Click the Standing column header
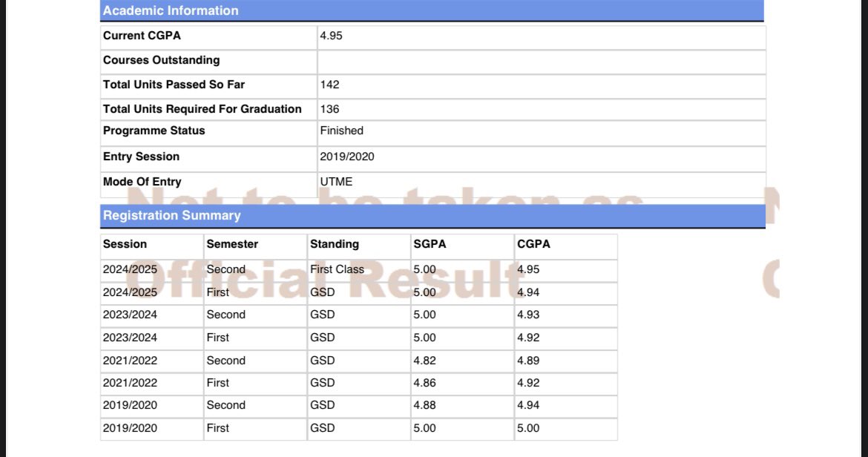The height and width of the screenshot is (457, 868). pos(335,243)
